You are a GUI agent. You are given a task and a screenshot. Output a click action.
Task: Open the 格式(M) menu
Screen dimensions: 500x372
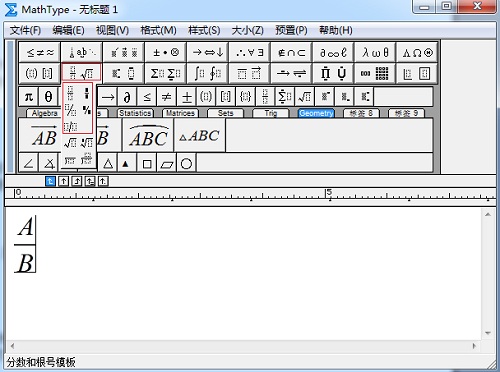[x=158, y=30]
